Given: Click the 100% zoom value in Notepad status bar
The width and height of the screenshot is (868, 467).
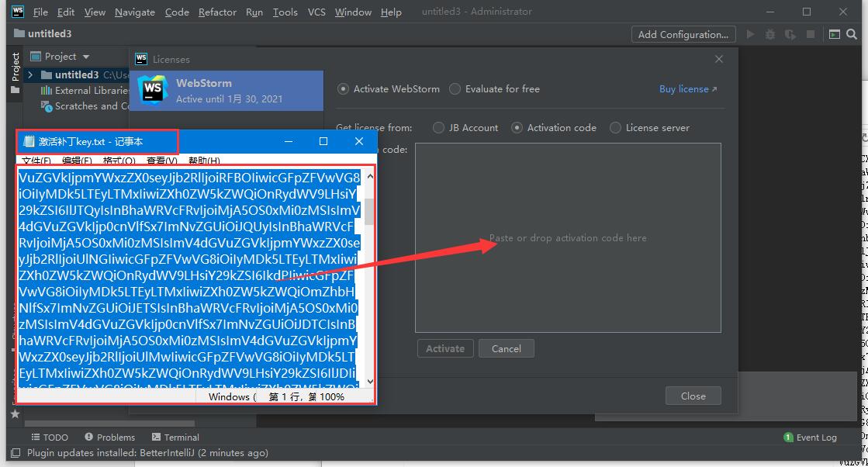Looking at the screenshot, I should tap(331, 396).
